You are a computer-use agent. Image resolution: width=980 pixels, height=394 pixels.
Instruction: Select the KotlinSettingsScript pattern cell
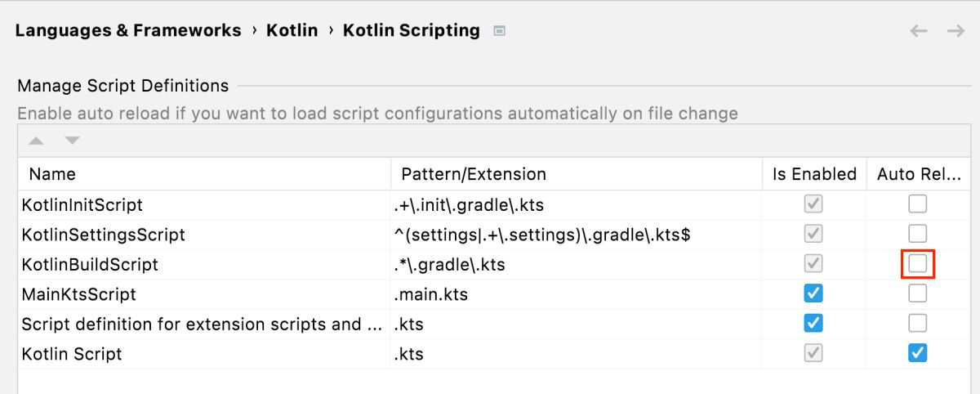[542, 235]
